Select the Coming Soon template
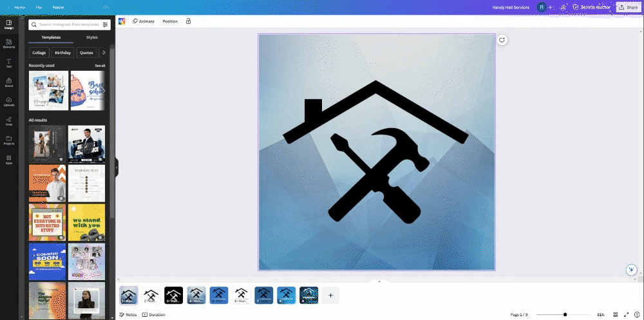The image size is (644, 320). pos(47,261)
